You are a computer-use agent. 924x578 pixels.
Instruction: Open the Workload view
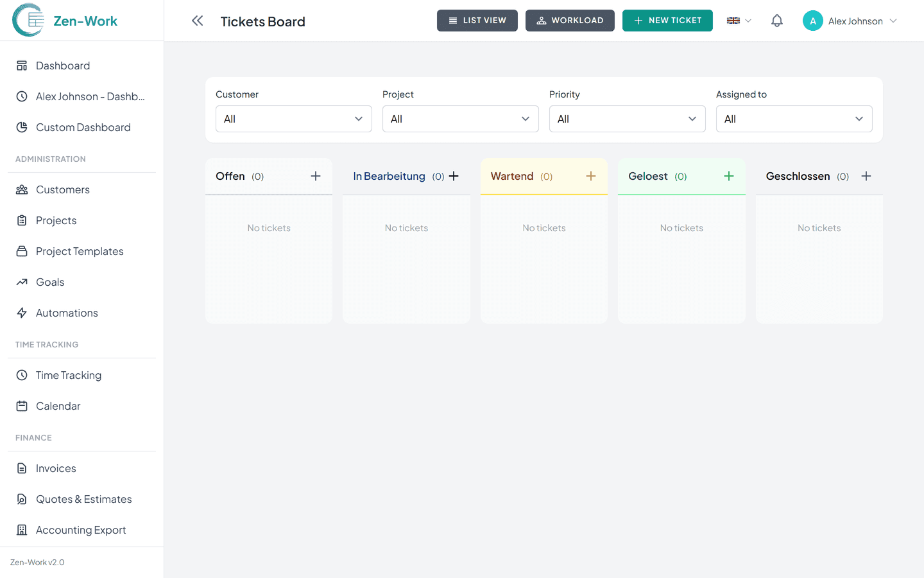click(570, 21)
